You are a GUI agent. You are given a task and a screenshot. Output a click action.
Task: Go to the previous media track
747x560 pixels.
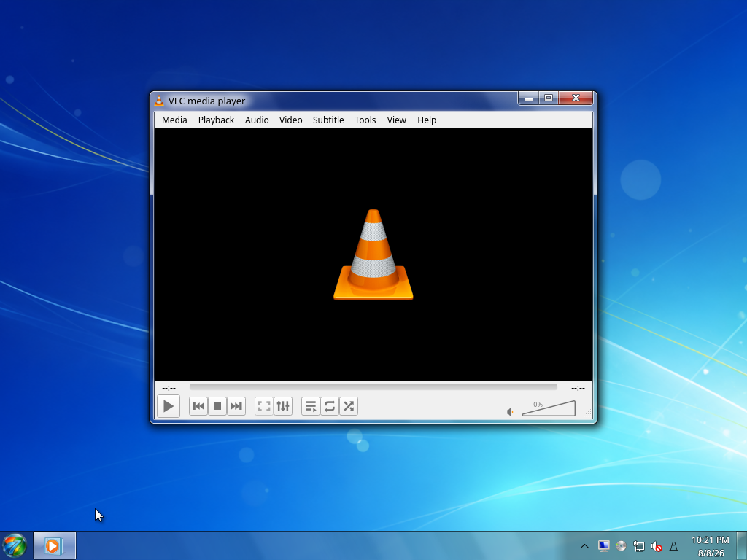coord(198,406)
